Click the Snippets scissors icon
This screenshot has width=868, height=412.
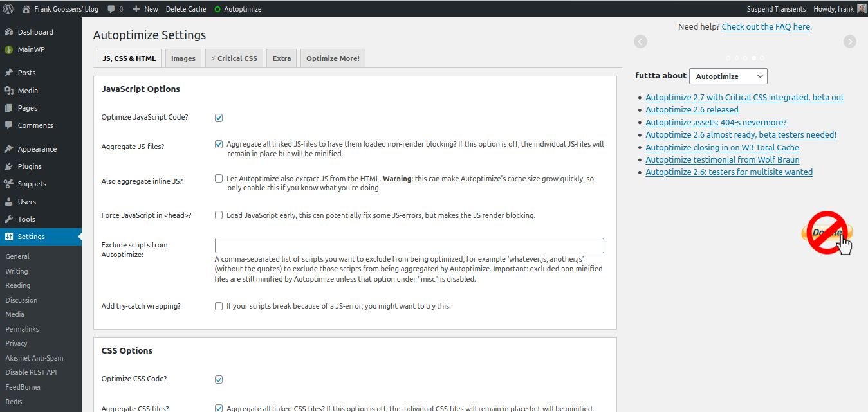(x=9, y=184)
